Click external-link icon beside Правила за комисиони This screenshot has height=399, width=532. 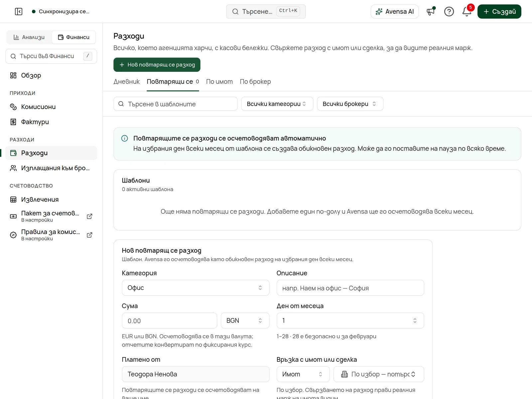[89, 235]
